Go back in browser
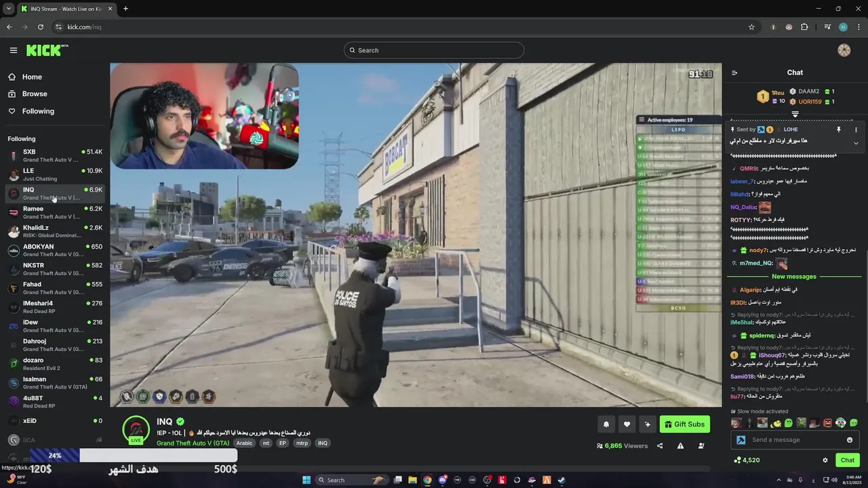This screenshot has height=488, width=868. click(9, 27)
